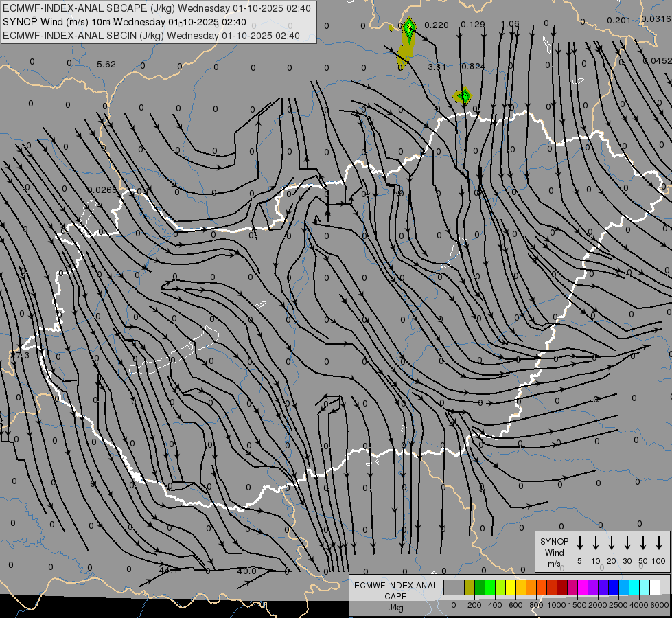Click the SYNOP label in wind legend

coord(554,541)
